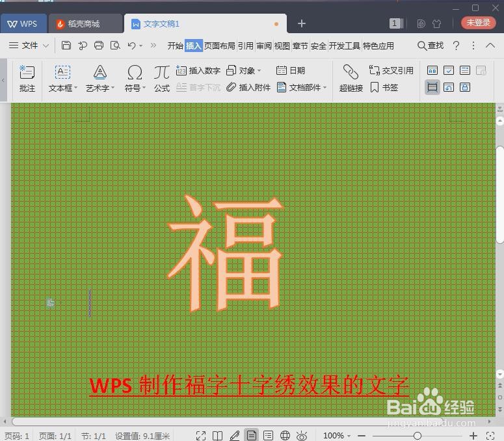Click the fit page icon at bottom right
This screenshot has height=441, width=504.
(x=490, y=436)
